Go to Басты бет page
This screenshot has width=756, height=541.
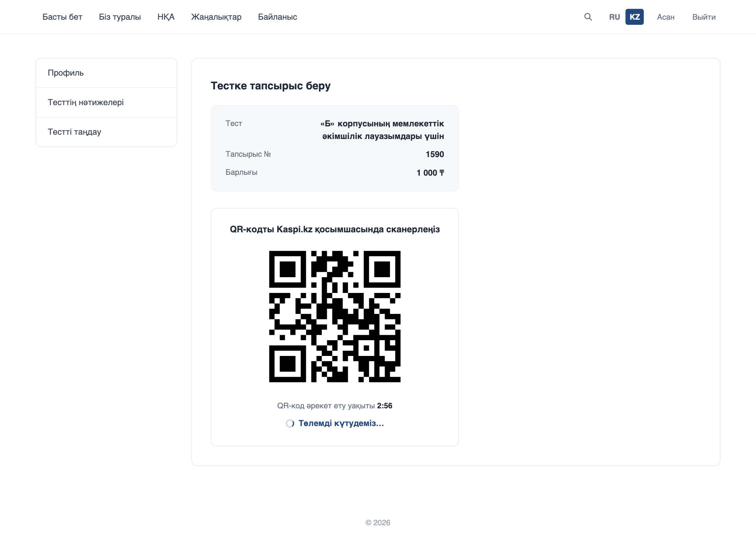click(62, 17)
